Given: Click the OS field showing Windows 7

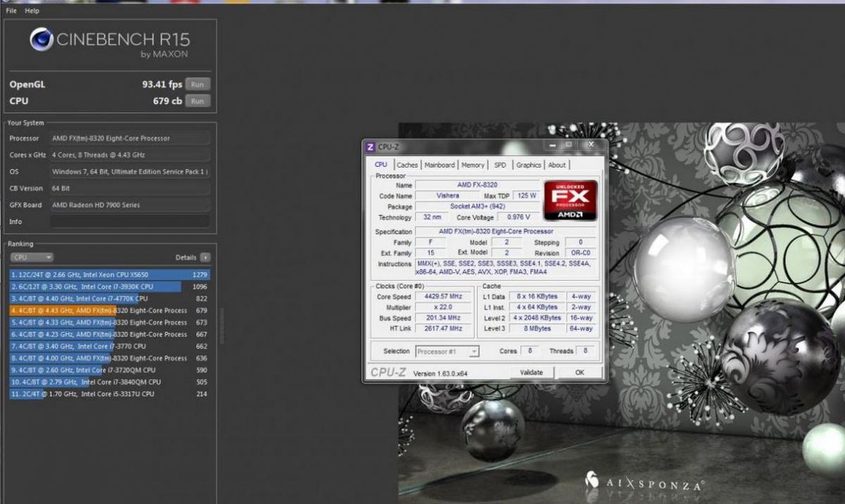Looking at the screenshot, I should coord(130,172).
